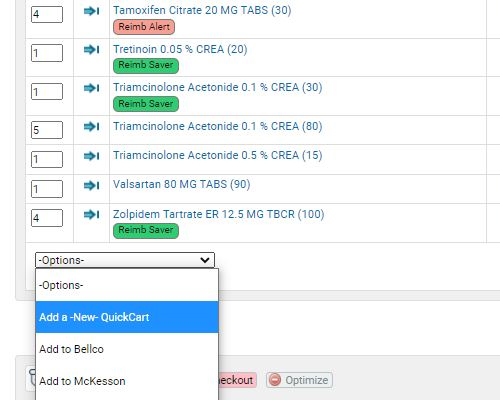The width and height of the screenshot is (500, 400).
Task: Choose Add a -New- QuickCart option
Action: (127, 317)
